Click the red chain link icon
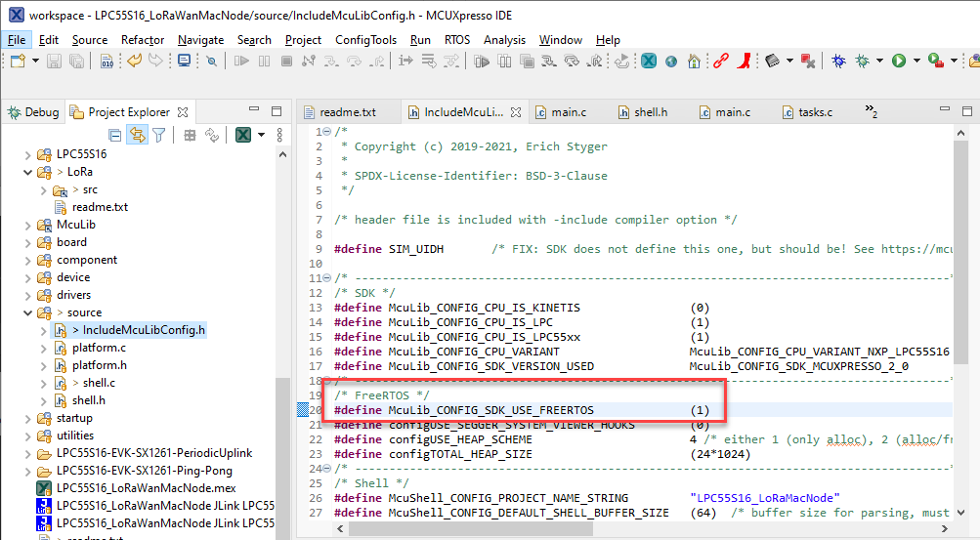Image resolution: width=980 pixels, height=540 pixels. [x=721, y=61]
